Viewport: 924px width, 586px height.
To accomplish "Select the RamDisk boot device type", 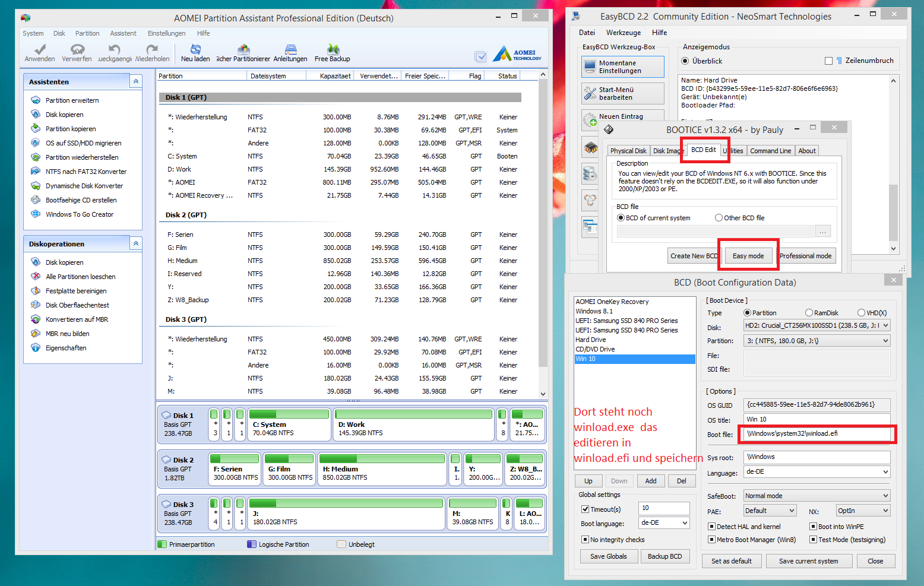I will click(809, 313).
